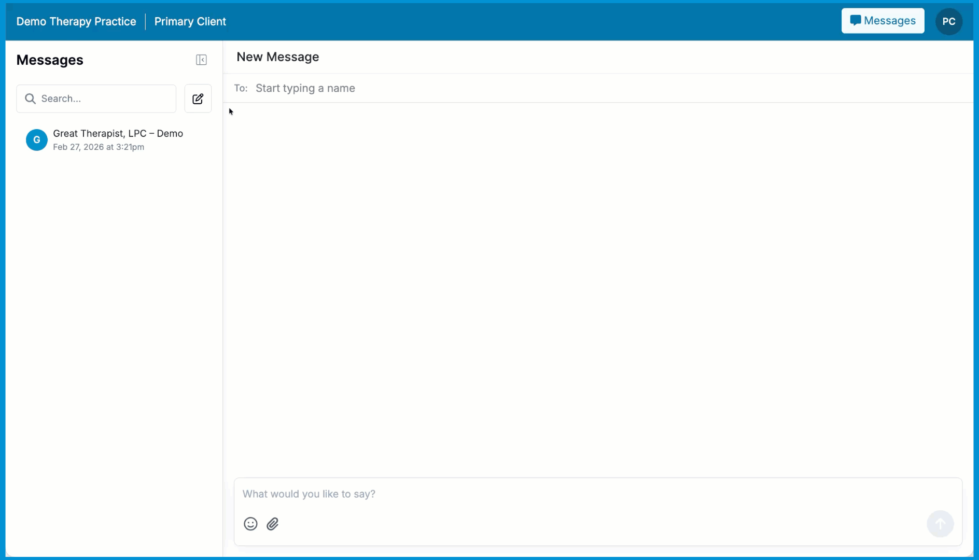
Task: Click the Messages sidebar heading
Action: (x=50, y=60)
